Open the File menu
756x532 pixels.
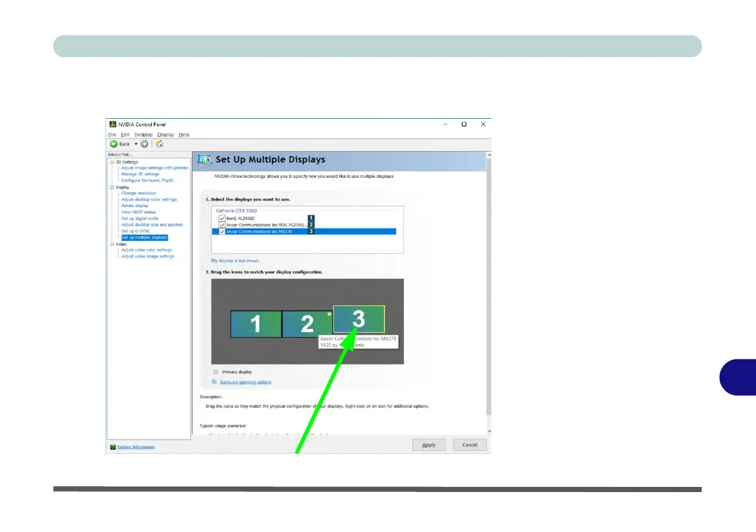pyautogui.click(x=112, y=135)
